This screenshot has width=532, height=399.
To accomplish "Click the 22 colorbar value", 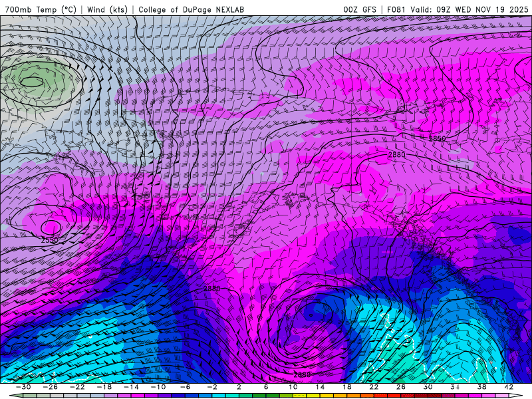I will coord(374,387).
